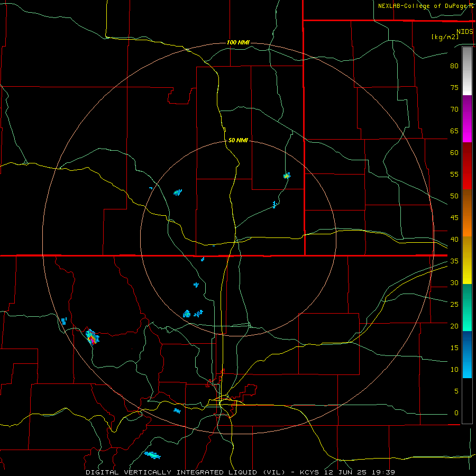Click the 20 value on the color scale
Viewport: 476px width, 476px height.
point(454,326)
